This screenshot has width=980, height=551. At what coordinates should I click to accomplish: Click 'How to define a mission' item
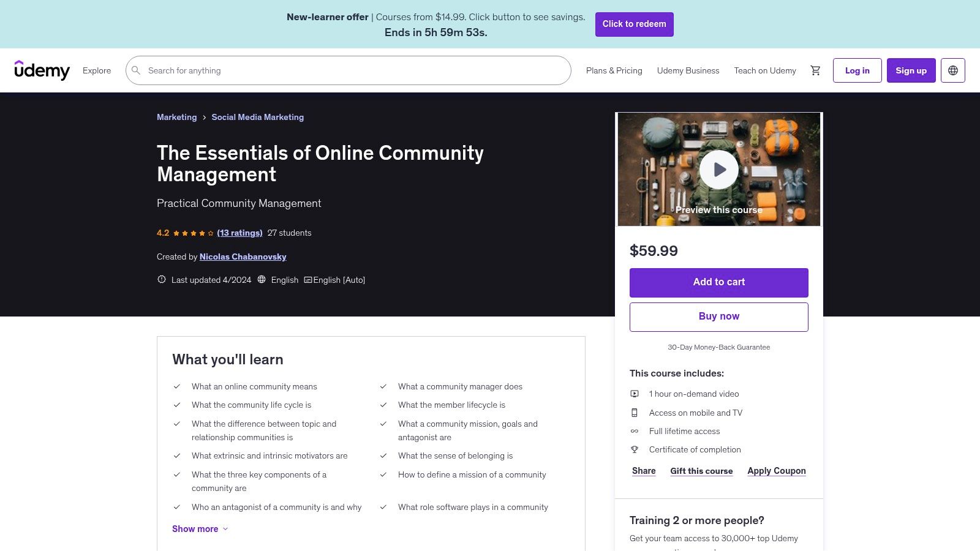(472, 475)
